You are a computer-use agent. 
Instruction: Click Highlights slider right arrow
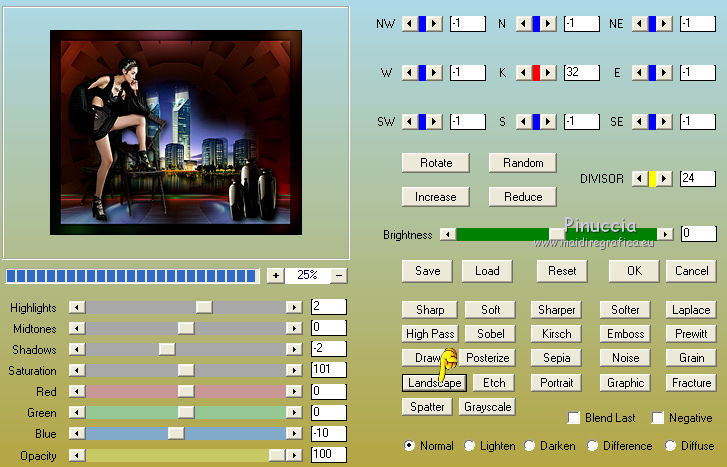[294, 307]
